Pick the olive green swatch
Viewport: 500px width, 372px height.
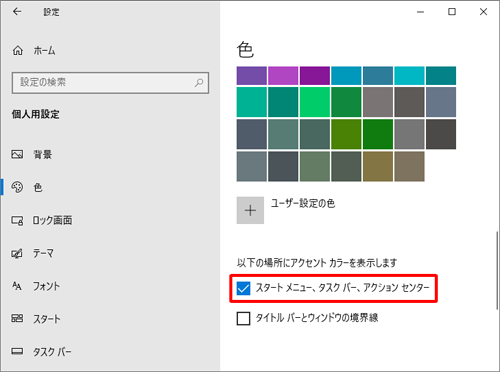[x=346, y=134]
